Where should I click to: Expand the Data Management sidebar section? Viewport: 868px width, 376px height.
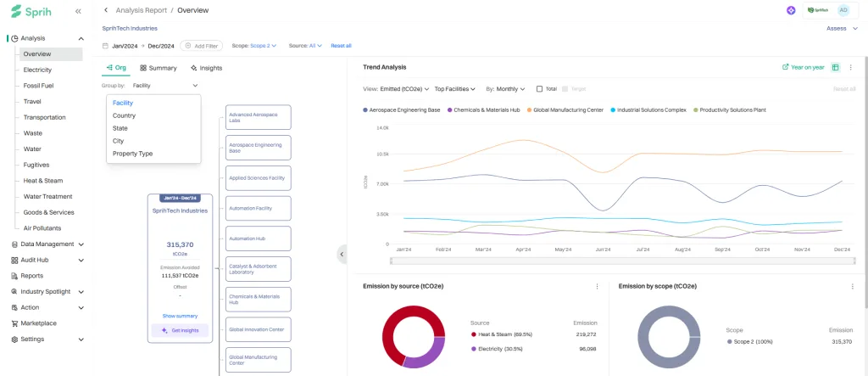[x=47, y=244]
